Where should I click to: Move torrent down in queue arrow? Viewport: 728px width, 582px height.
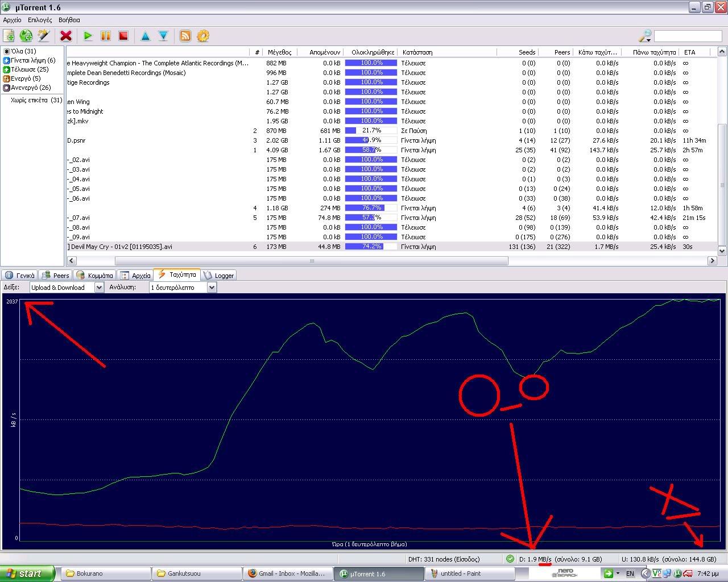point(163,36)
